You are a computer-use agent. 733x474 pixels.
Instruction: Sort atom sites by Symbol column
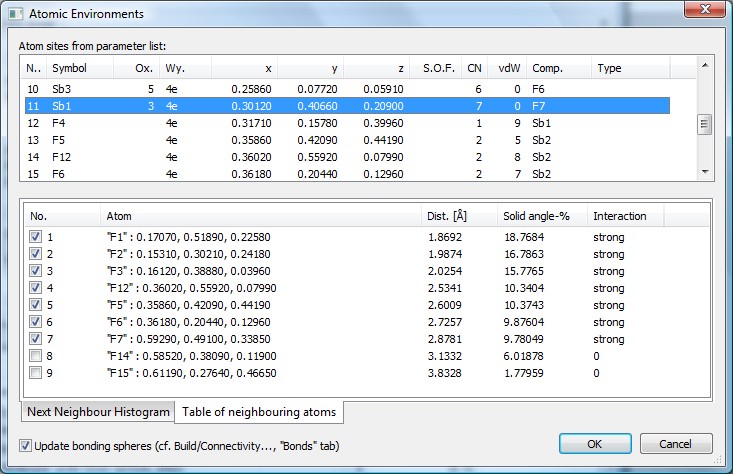tap(80, 68)
